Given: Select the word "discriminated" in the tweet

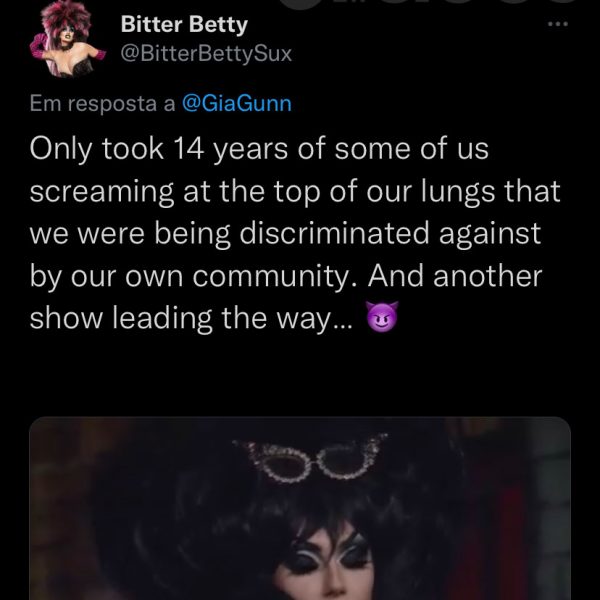Looking at the screenshot, I should click(334, 233).
